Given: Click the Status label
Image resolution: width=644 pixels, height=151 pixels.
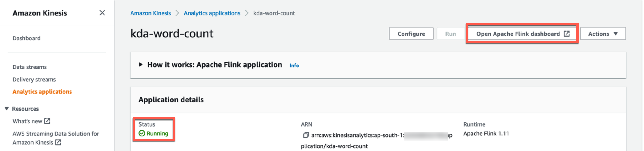Looking at the screenshot, I should point(147,124).
